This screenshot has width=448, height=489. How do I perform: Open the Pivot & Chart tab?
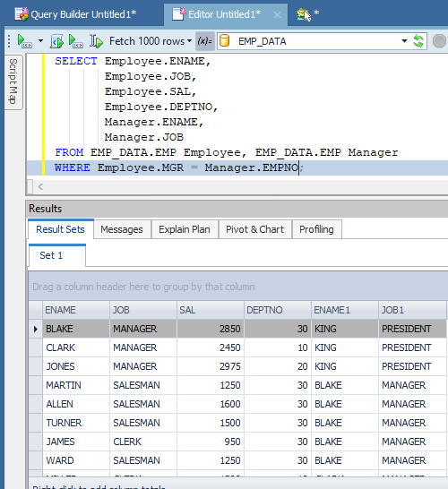pos(254,229)
